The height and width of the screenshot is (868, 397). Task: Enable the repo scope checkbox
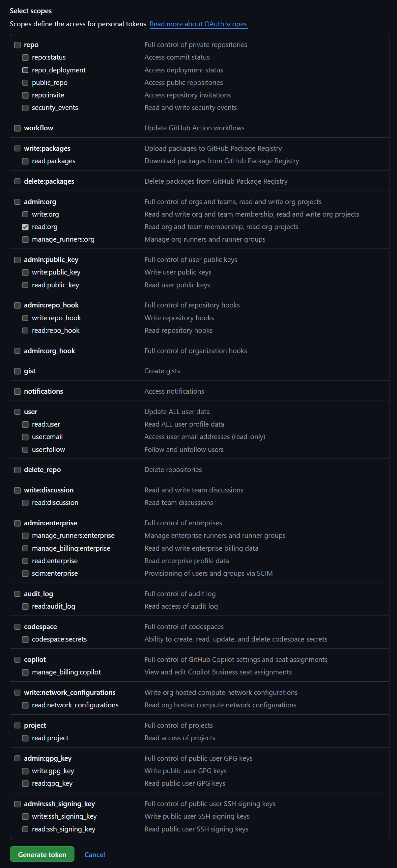pyautogui.click(x=17, y=45)
